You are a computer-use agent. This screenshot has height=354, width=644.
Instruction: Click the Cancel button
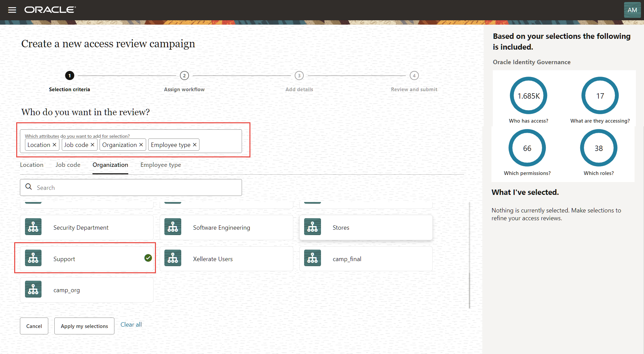(34, 326)
